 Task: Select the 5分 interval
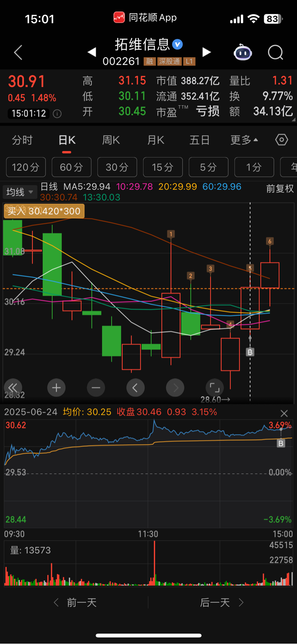click(x=208, y=167)
